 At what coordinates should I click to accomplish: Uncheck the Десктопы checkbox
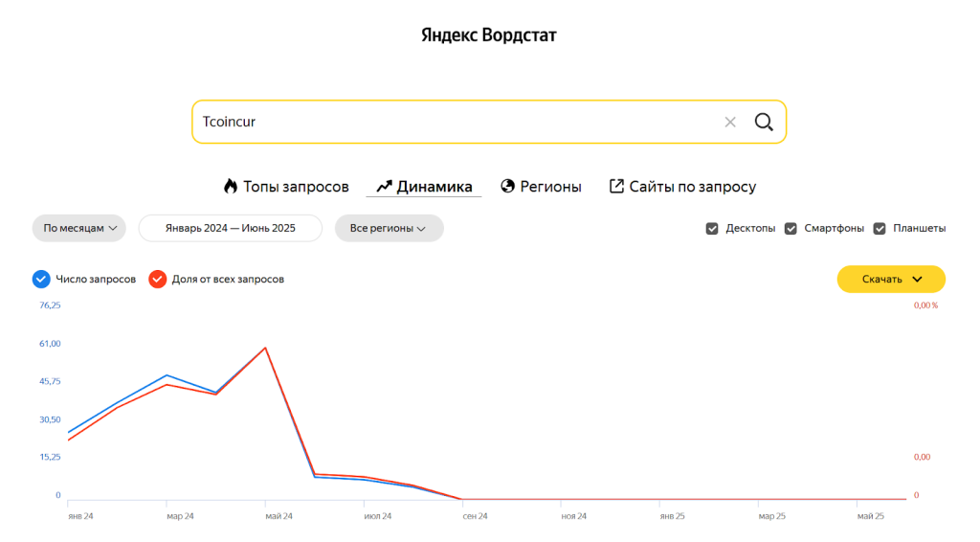(712, 229)
